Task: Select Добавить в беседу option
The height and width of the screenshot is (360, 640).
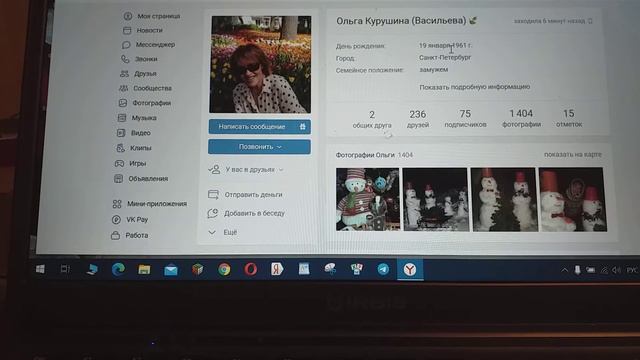Action: point(246,213)
